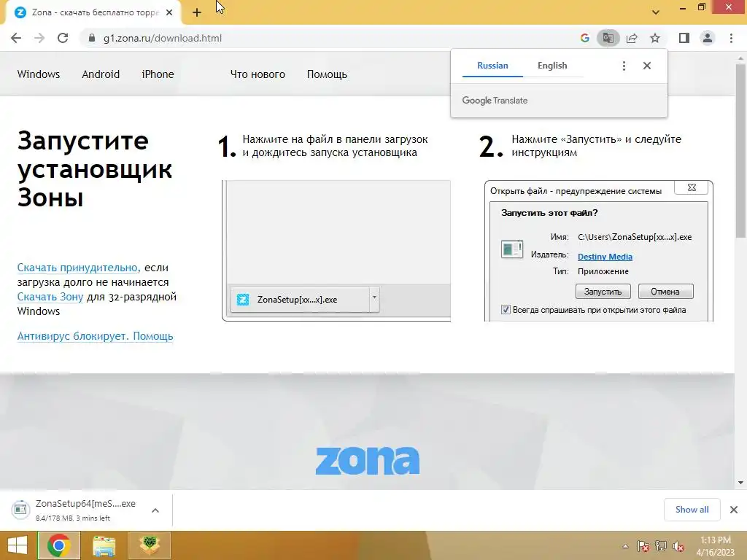The height and width of the screenshot is (560, 747).
Task: Go back to previous page
Action: pyautogui.click(x=16, y=38)
